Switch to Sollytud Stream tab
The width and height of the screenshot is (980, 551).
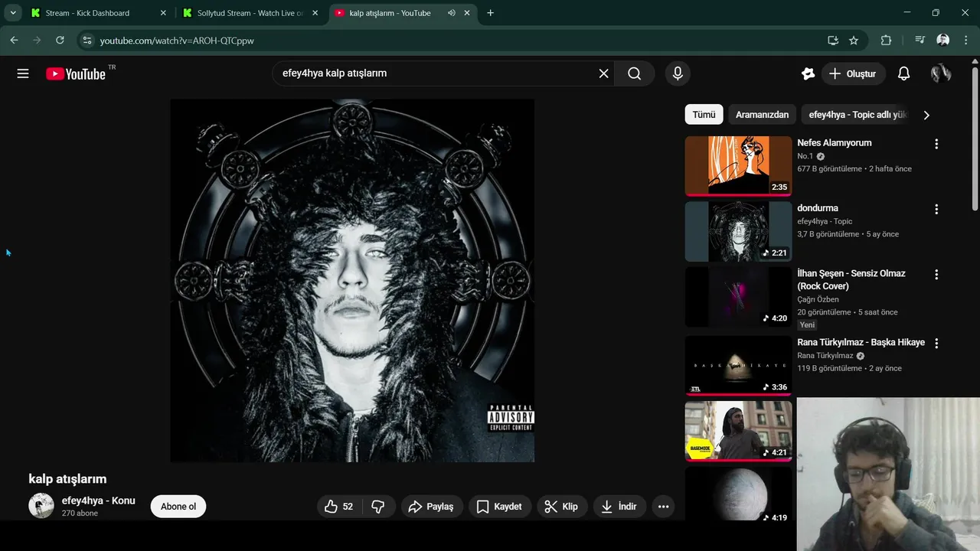251,13
